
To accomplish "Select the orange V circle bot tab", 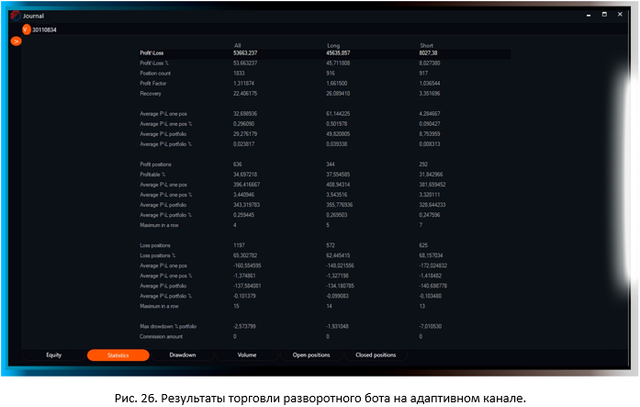I will [26, 29].
